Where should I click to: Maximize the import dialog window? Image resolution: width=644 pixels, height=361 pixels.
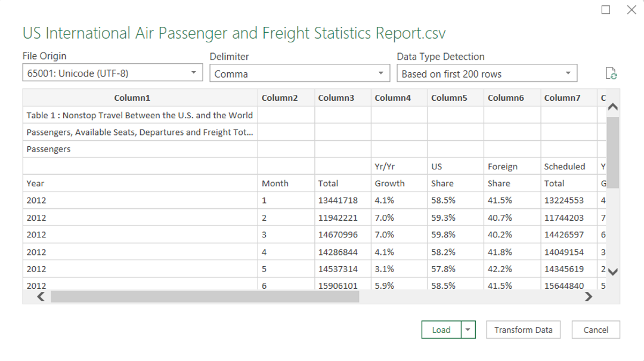click(x=606, y=10)
